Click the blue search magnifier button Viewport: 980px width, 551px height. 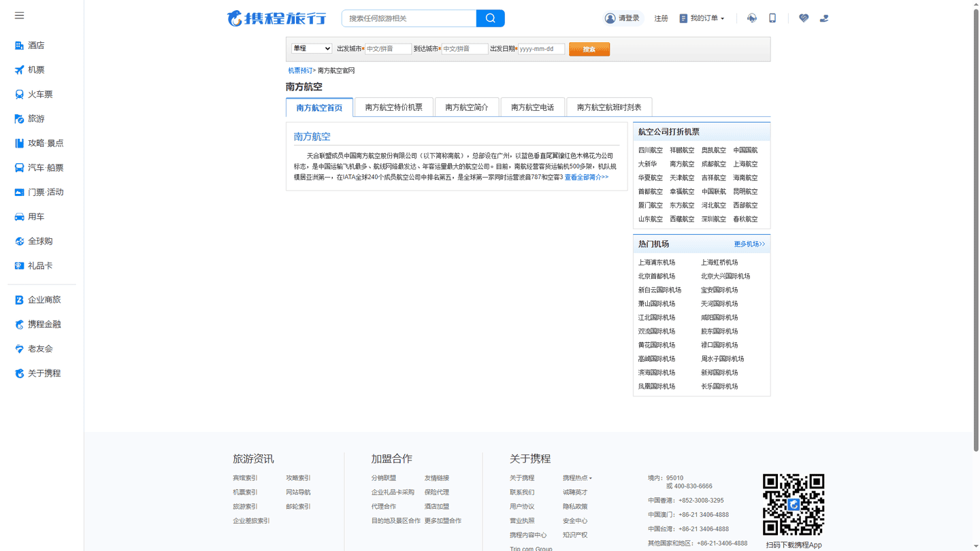pos(490,18)
